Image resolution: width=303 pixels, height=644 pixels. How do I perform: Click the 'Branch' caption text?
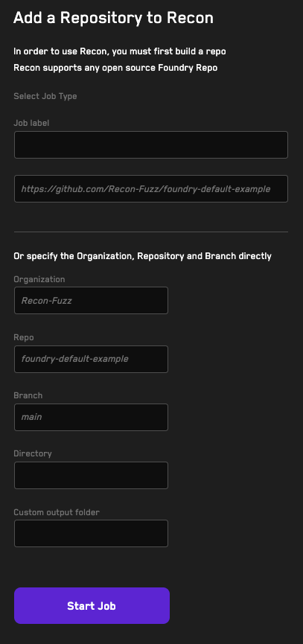pyautogui.click(x=28, y=395)
